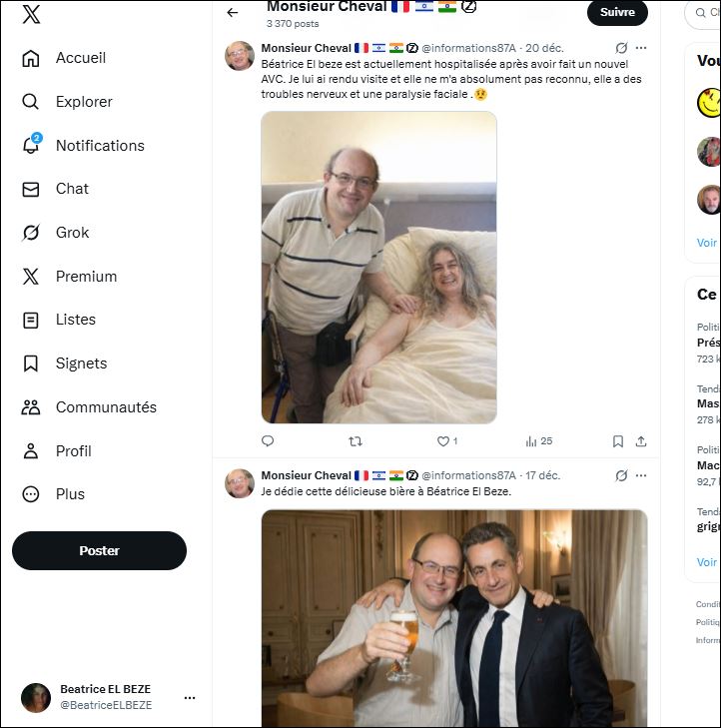Screen dimensions: 721x728
Task: Repost the hospital visit post
Action: pyautogui.click(x=355, y=440)
